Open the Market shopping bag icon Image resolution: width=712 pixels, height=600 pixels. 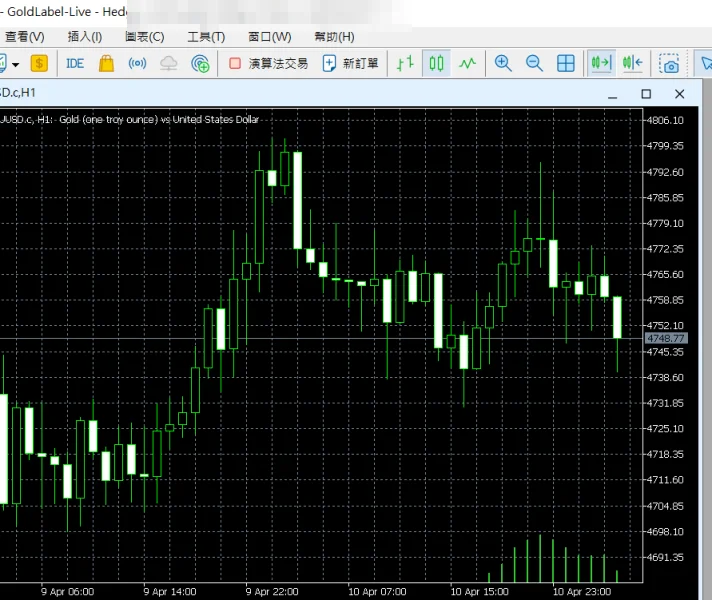coord(106,63)
